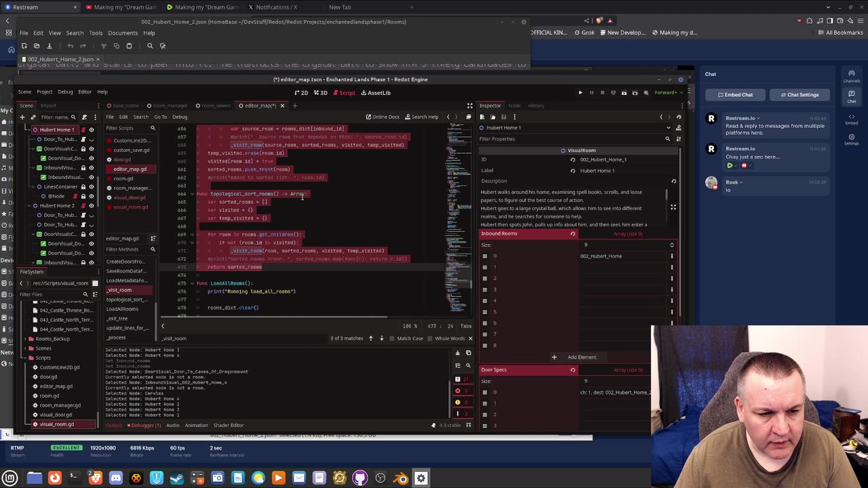Fold the topological_sort_rooms function
Image resolution: width=868 pixels, height=488 pixels.
click(x=192, y=194)
